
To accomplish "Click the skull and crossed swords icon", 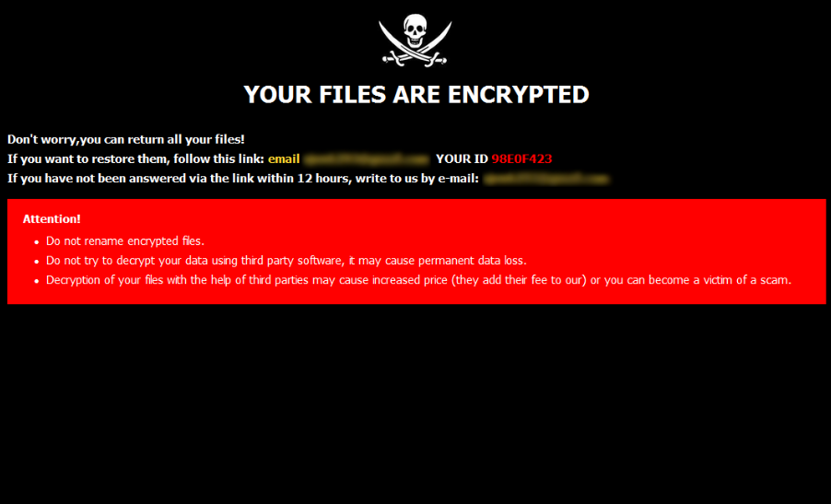I will point(415,41).
